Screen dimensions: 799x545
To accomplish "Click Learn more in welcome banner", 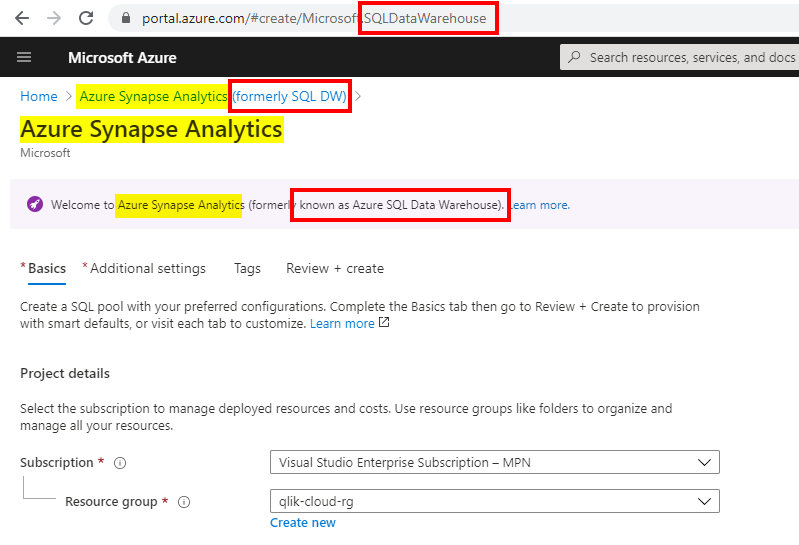I will pyautogui.click(x=539, y=205).
